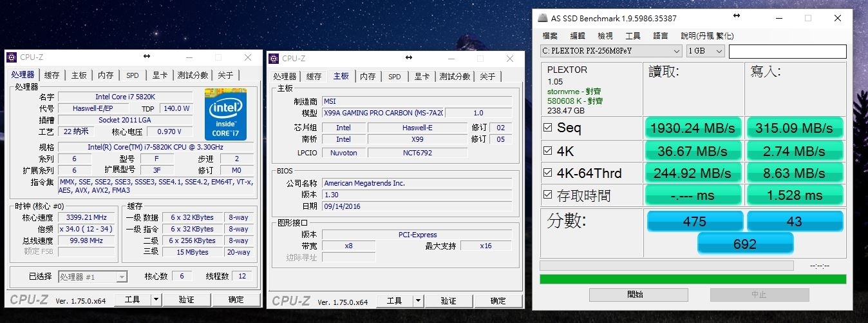Click 验证 button in middle CPU-Z window

click(449, 301)
